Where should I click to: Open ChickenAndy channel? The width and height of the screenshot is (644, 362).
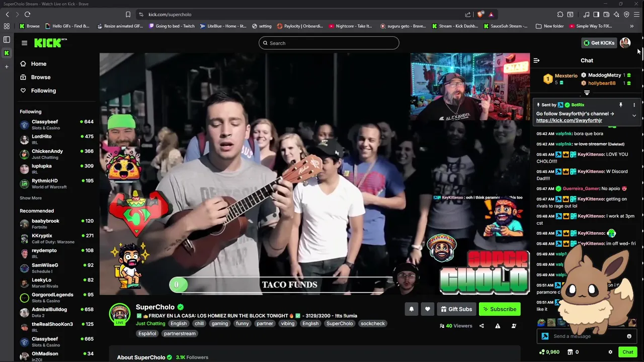coord(56,154)
